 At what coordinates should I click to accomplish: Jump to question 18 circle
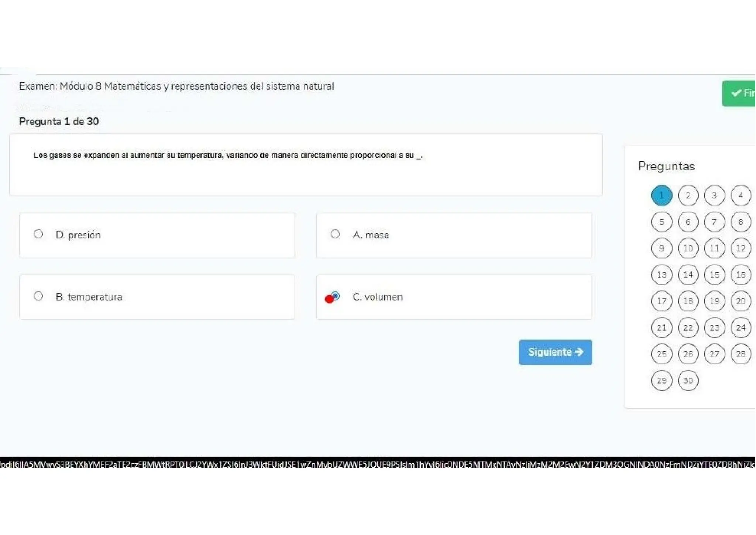(688, 301)
